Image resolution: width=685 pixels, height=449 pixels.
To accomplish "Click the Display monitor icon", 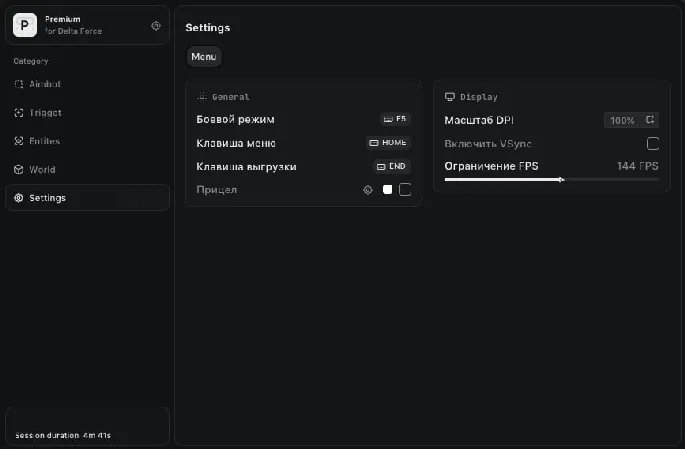I will click(x=450, y=97).
